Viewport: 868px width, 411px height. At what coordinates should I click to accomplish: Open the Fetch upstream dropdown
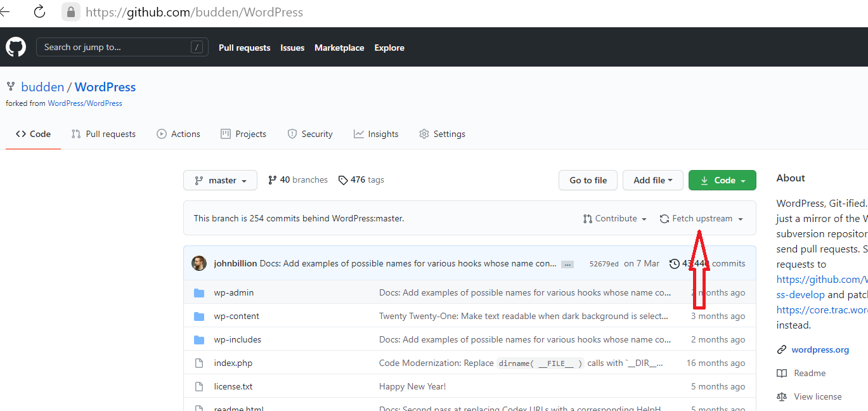[701, 218]
